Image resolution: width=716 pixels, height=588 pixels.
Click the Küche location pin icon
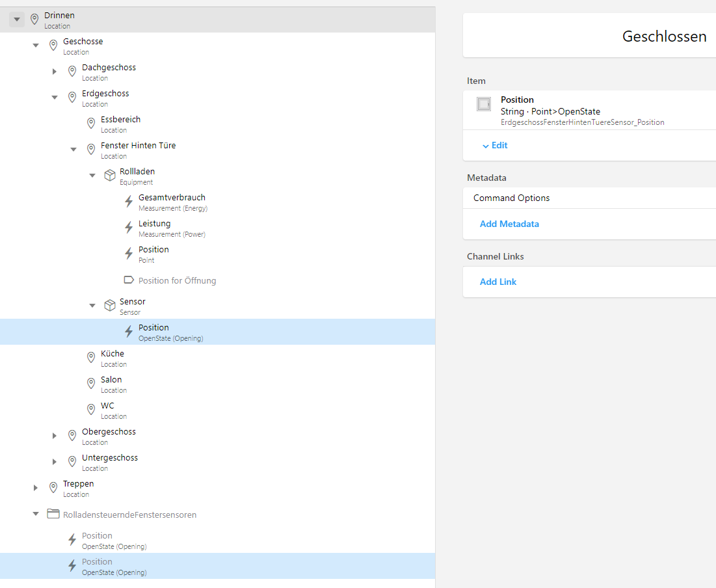click(x=91, y=358)
